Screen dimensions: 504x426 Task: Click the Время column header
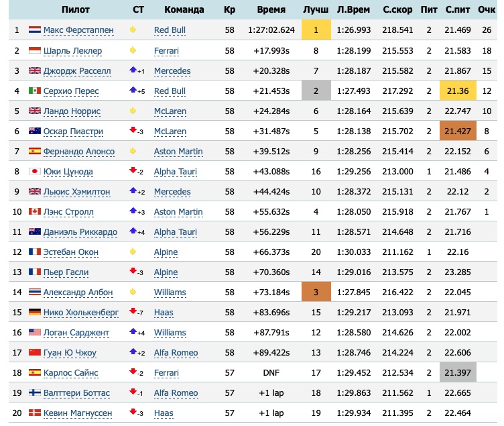[x=271, y=9]
